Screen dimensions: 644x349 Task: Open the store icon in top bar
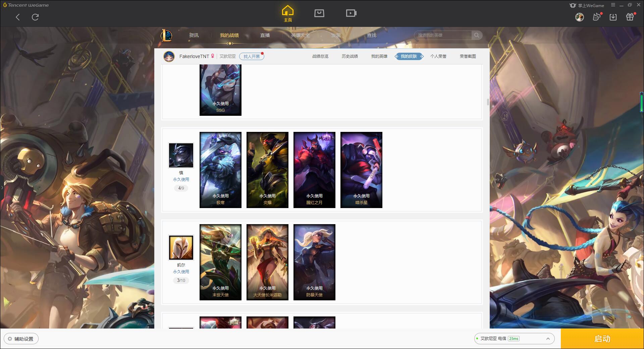pyautogui.click(x=319, y=13)
